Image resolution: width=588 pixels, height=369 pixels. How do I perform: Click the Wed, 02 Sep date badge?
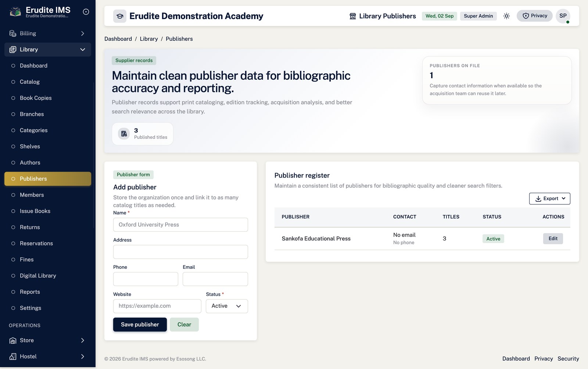click(x=440, y=16)
